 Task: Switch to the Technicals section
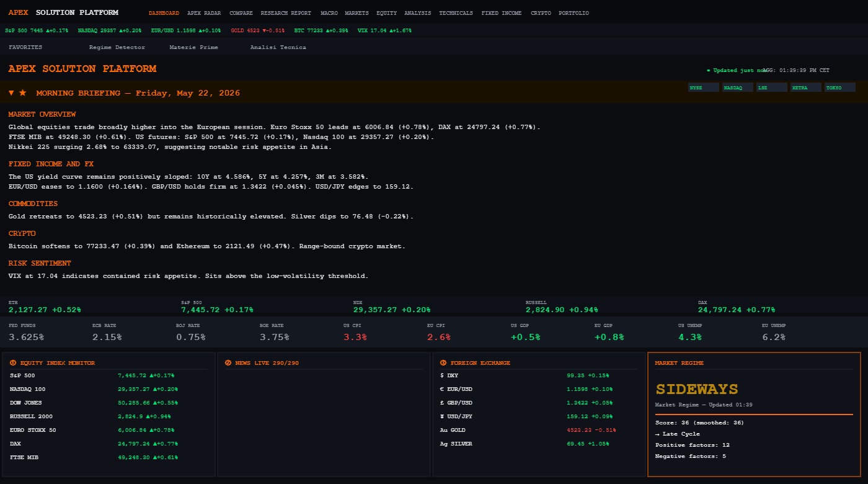(456, 13)
